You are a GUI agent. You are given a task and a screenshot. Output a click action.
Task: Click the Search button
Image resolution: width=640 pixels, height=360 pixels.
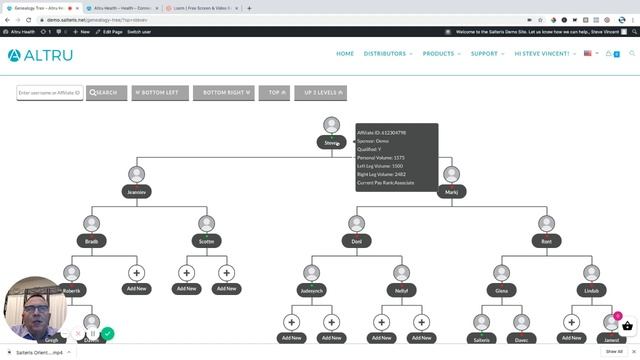tap(107, 93)
